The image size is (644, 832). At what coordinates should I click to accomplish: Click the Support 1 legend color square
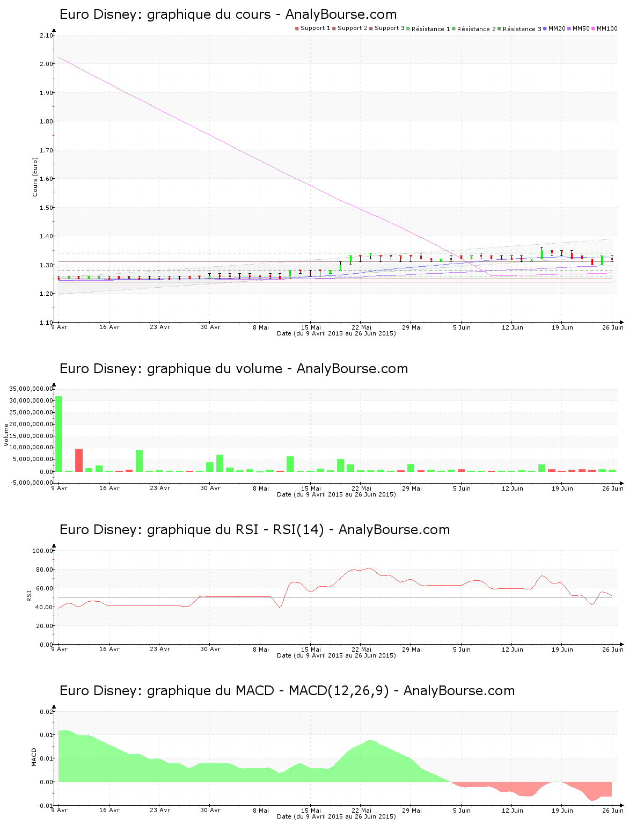coord(297,28)
